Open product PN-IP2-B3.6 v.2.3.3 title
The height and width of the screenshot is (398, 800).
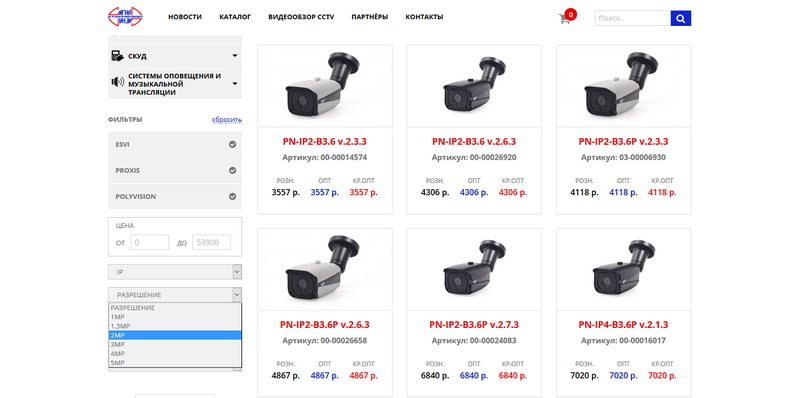pos(324,142)
